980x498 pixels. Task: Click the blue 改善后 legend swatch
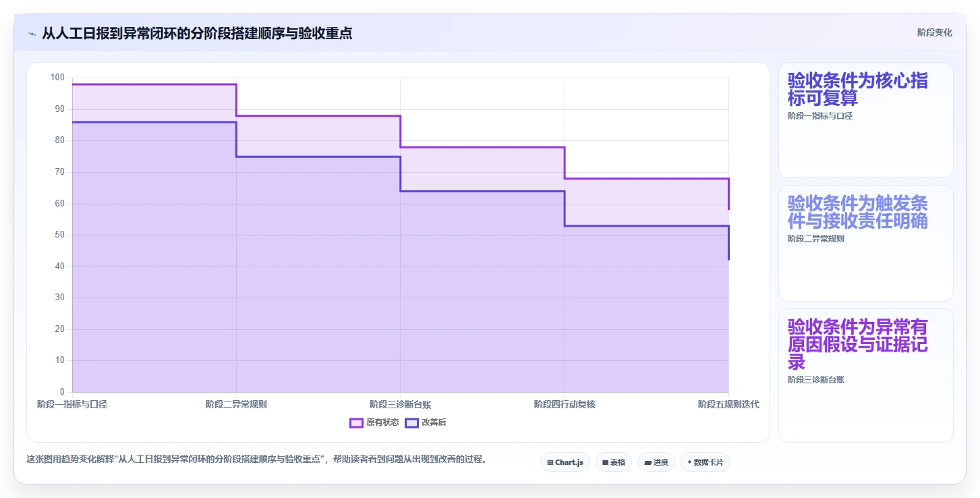pos(411,422)
